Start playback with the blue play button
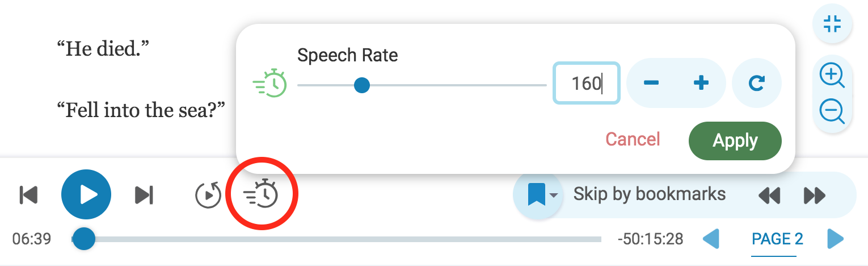 86,194
